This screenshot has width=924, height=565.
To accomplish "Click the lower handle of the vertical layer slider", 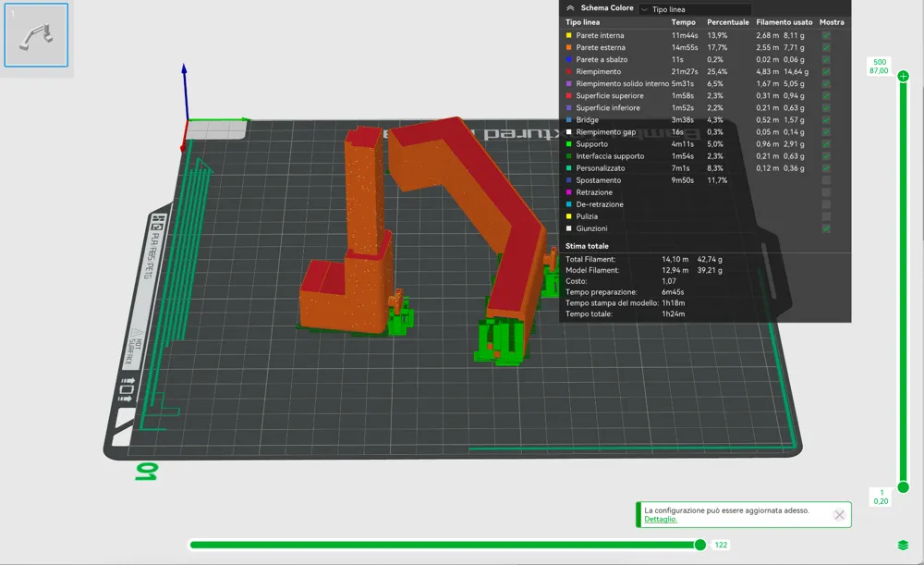I will point(903,487).
